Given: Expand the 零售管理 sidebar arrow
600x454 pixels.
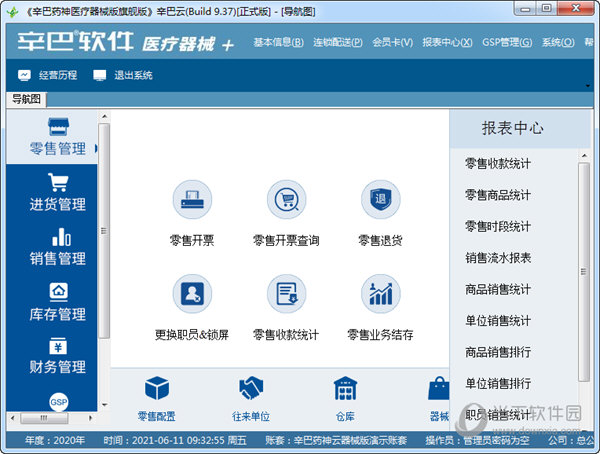Looking at the screenshot, I should click(97, 149).
